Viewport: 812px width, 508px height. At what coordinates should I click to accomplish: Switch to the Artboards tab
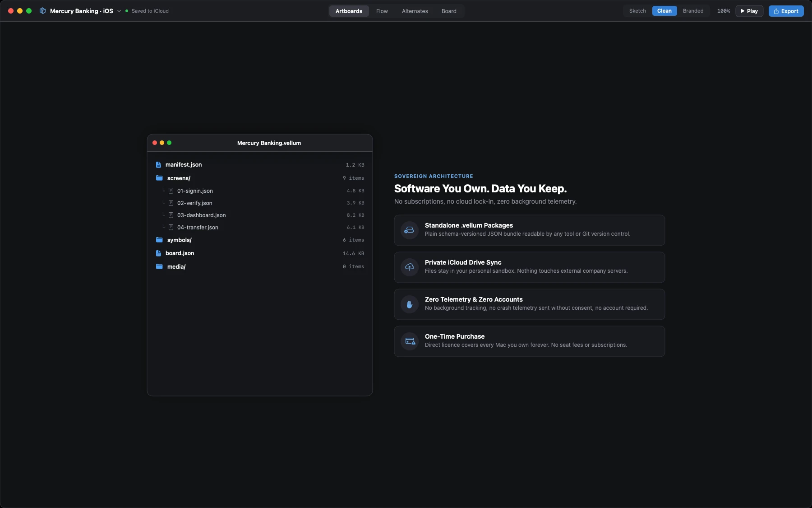349,11
